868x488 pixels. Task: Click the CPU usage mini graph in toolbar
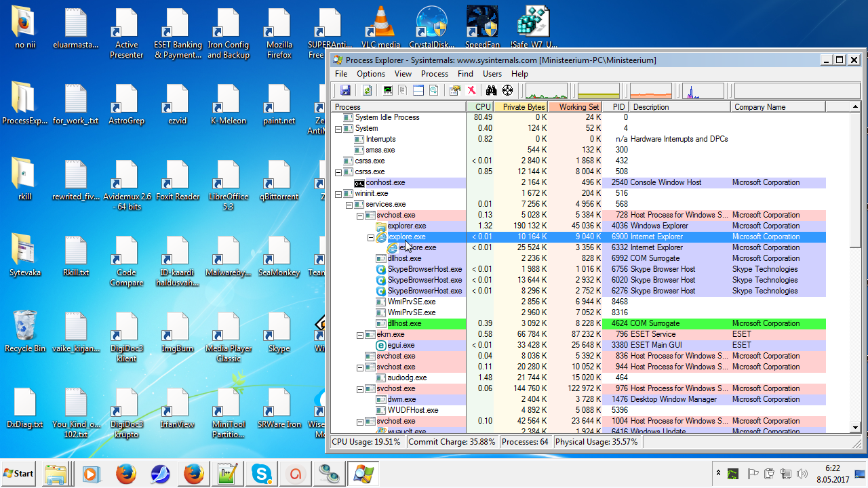tap(547, 91)
